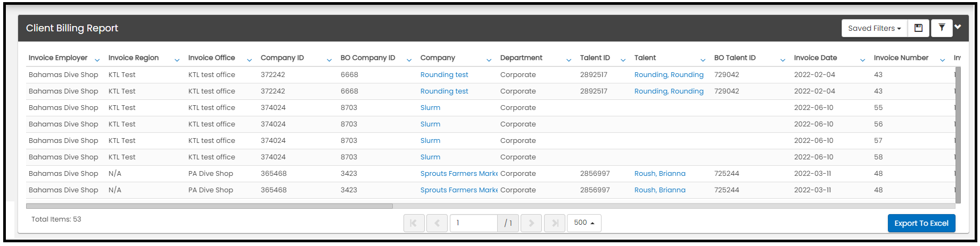This screenshot has height=246, width=980.
Task: Open the Rounding test link for invoice 43, first row
Action: (444, 75)
